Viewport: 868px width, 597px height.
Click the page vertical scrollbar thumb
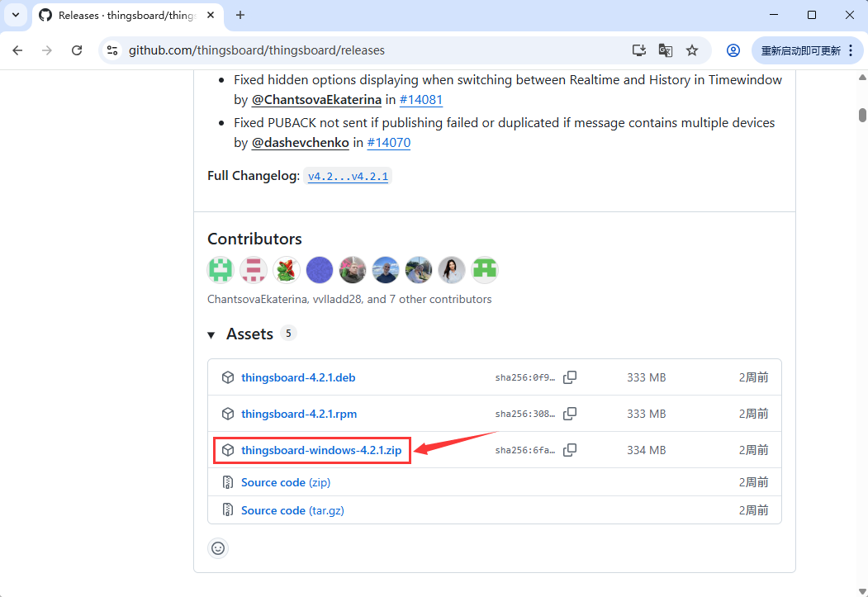(x=862, y=115)
